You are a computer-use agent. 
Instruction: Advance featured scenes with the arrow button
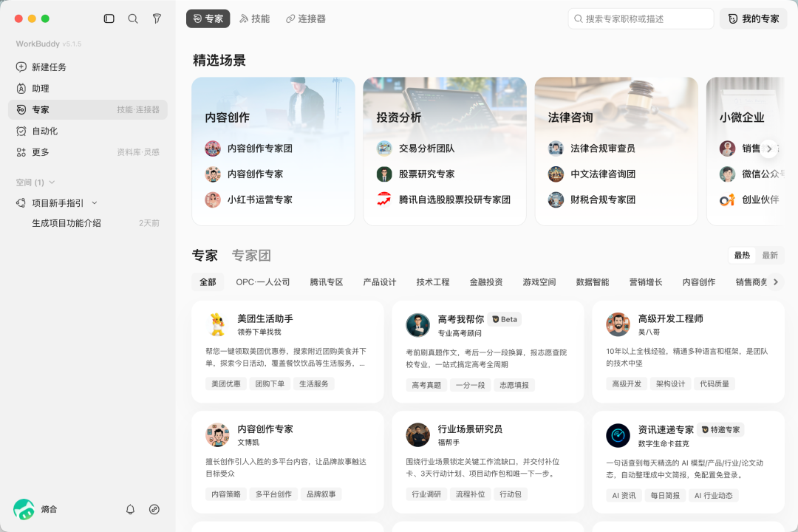point(769,149)
